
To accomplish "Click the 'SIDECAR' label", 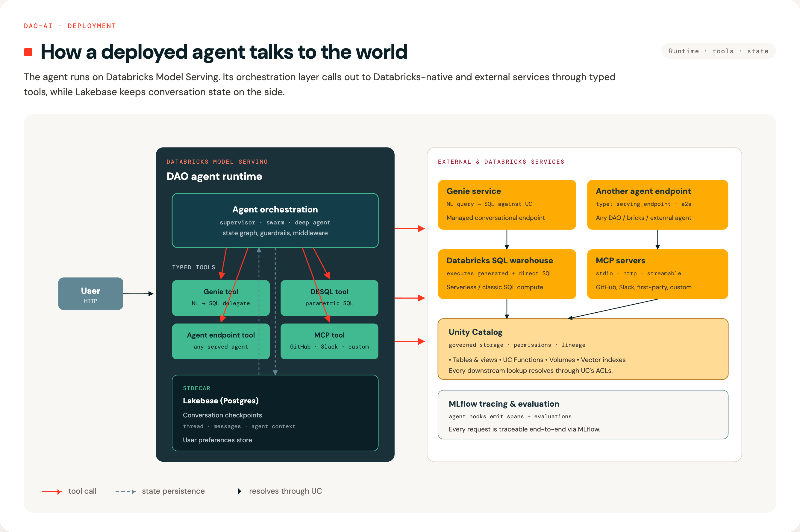I will [196, 388].
